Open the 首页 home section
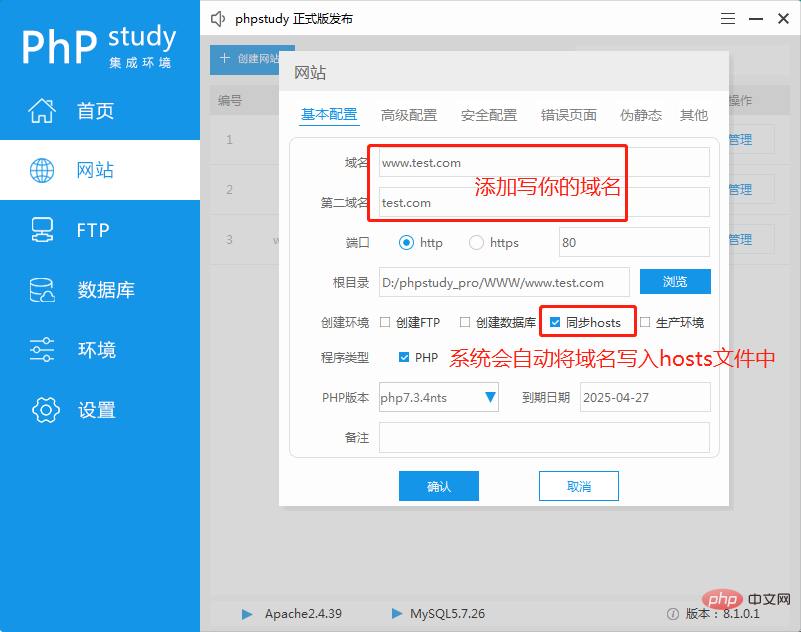The width and height of the screenshot is (801, 632). 95,111
